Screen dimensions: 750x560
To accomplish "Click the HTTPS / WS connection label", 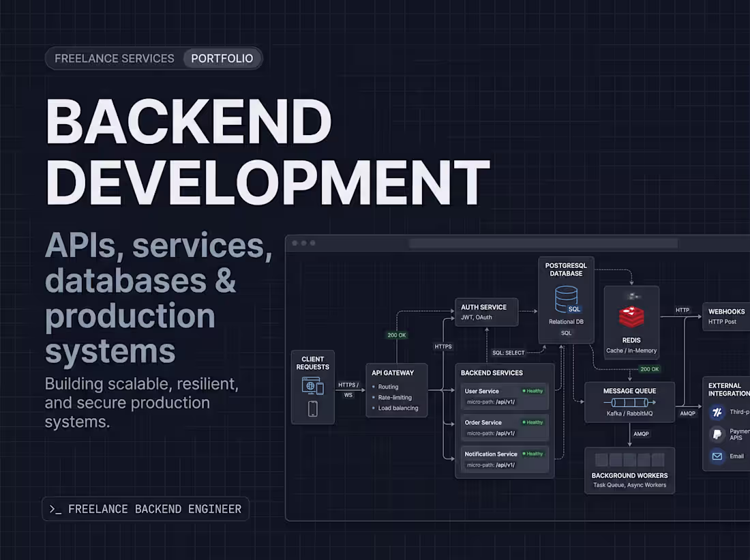I will coord(348,389).
